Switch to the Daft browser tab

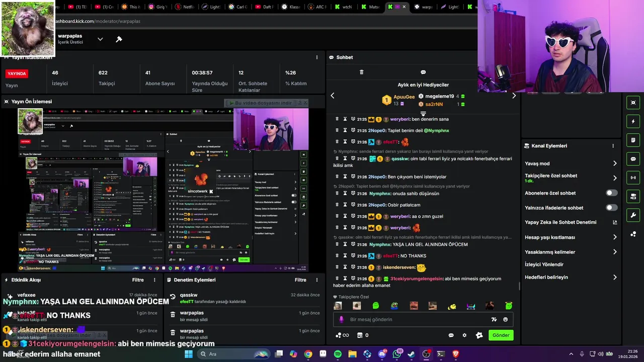[x=264, y=7]
